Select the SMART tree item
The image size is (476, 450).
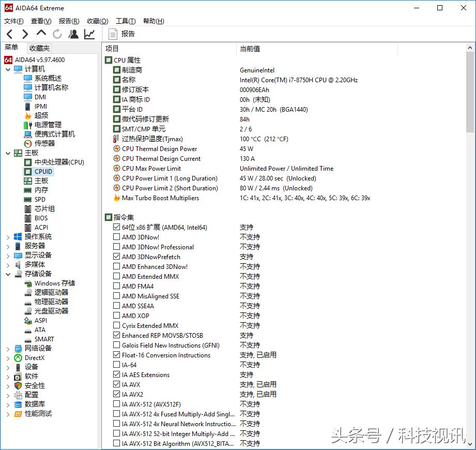(x=44, y=339)
